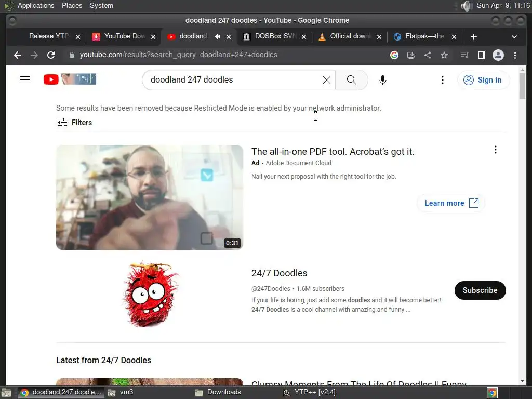Close the Release YTP tab
This screenshot has height=399, width=532.
(x=78, y=37)
